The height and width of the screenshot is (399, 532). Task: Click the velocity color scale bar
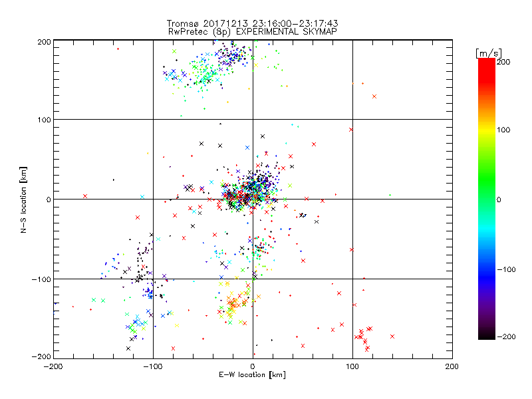coord(487,199)
